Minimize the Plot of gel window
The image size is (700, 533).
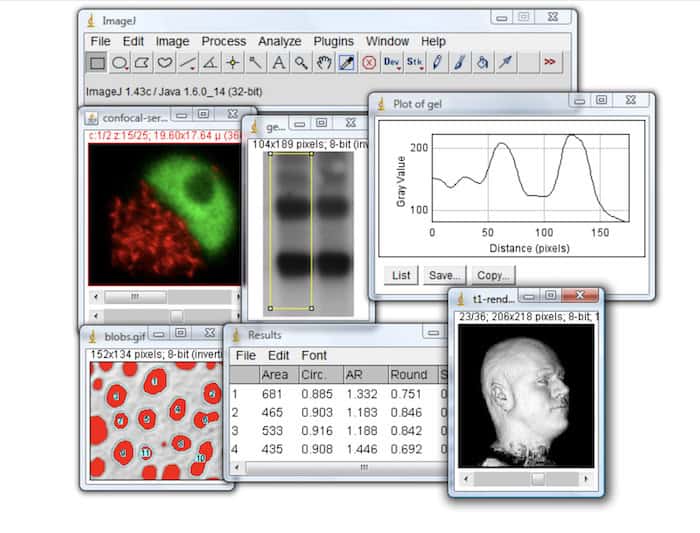(x=579, y=100)
